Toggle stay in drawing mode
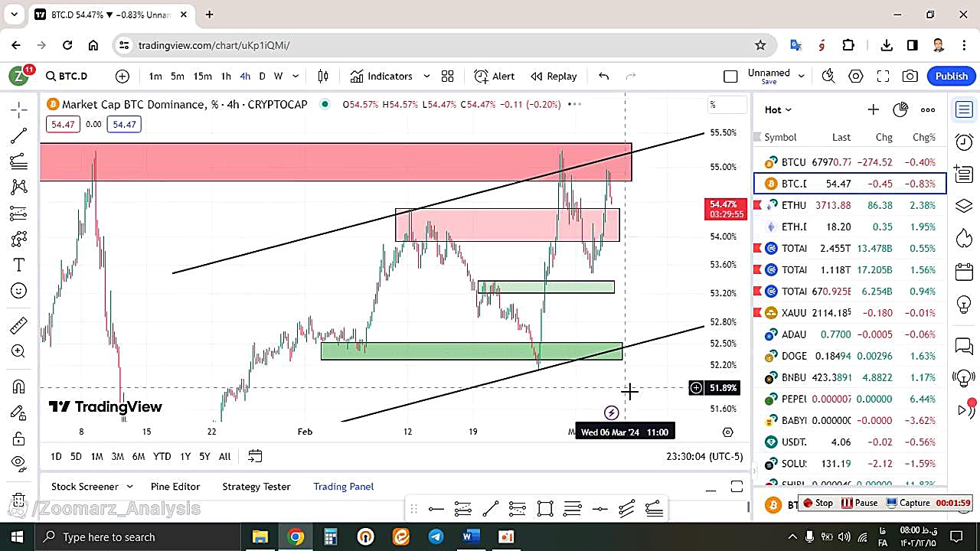This screenshot has width=980, height=551. point(19,412)
